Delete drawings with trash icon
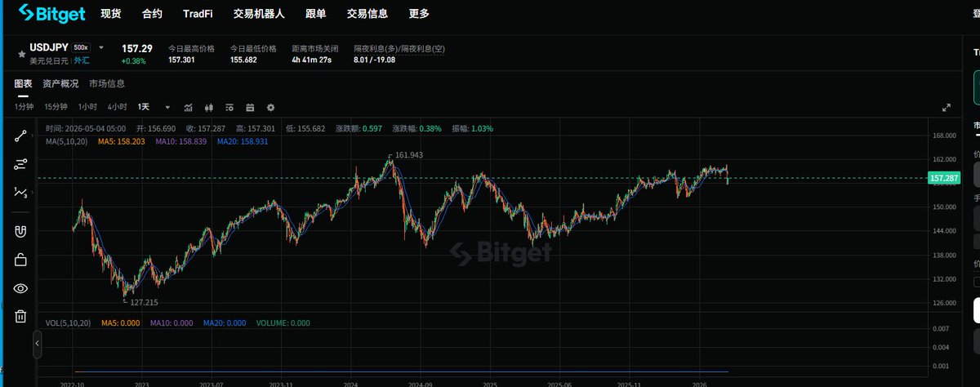This screenshot has height=387, width=980. click(20, 316)
